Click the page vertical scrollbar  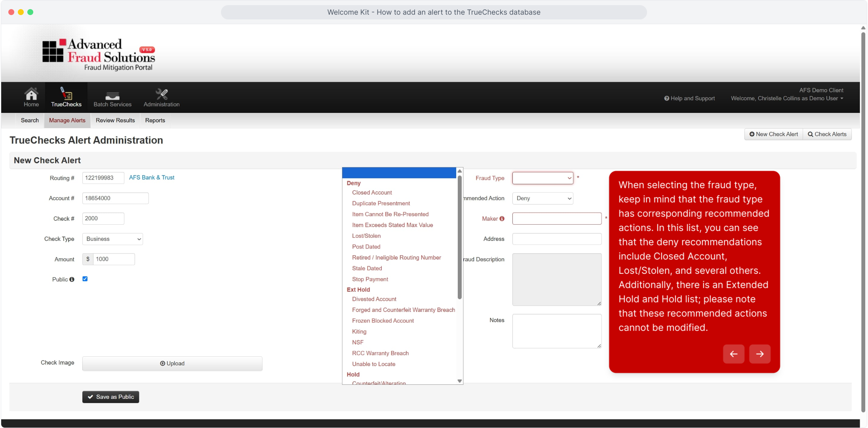pos(863,222)
